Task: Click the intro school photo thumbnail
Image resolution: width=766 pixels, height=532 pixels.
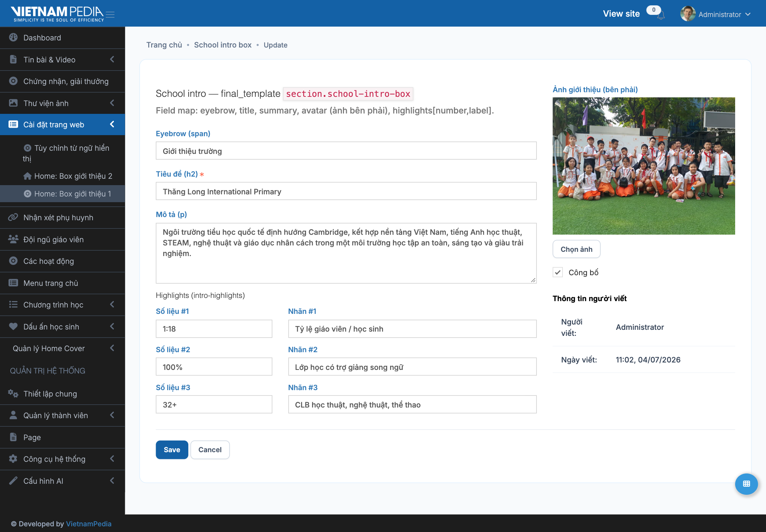Action: coord(644,166)
